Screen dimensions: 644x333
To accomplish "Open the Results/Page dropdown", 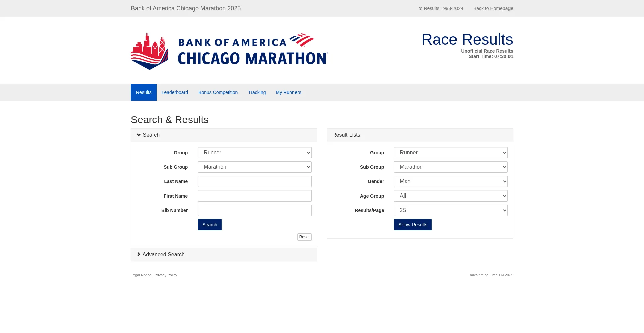I will point(450,210).
